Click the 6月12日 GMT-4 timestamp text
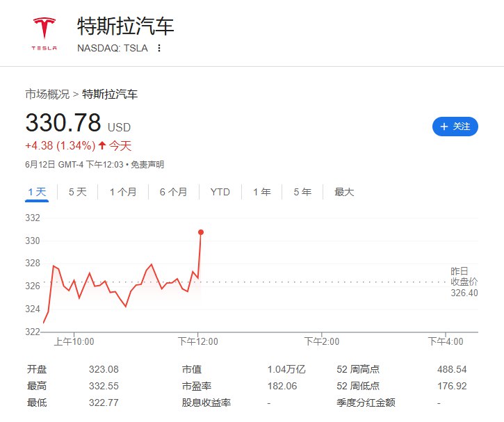 click(x=74, y=165)
